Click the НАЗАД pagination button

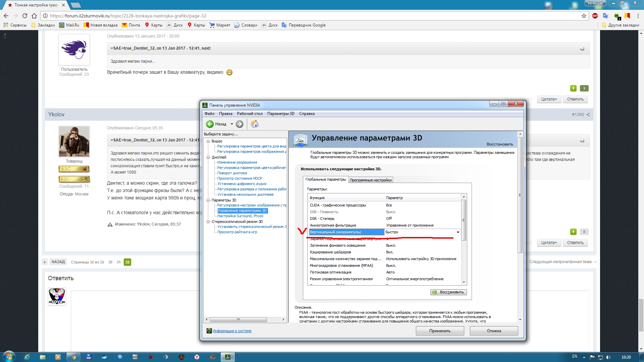click(x=58, y=262)
